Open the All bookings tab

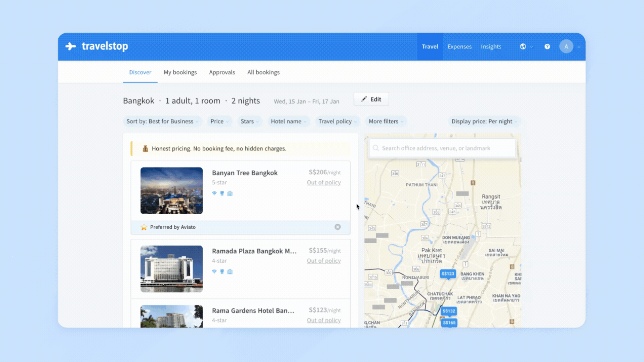[264, 72]
